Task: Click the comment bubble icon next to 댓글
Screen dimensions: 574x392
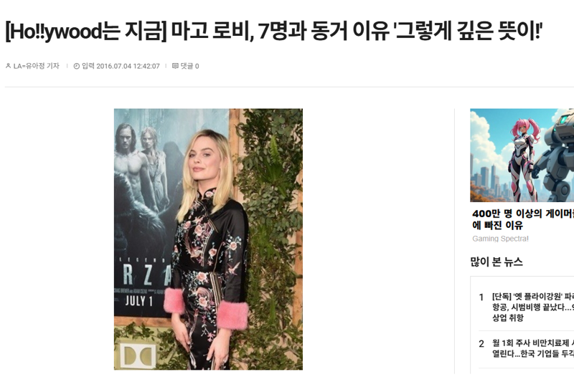Action: pos(175,66)
